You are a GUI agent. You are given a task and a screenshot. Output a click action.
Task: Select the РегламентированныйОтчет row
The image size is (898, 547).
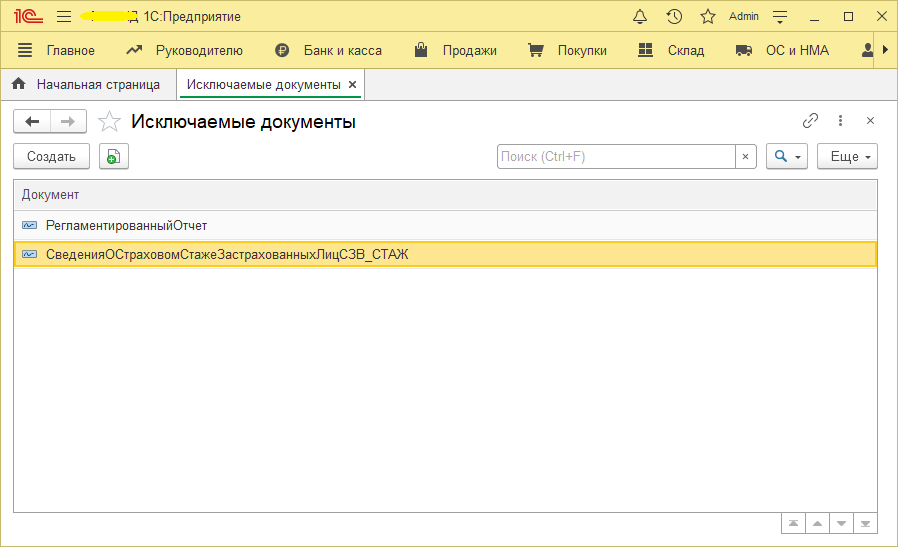[446, 226]
